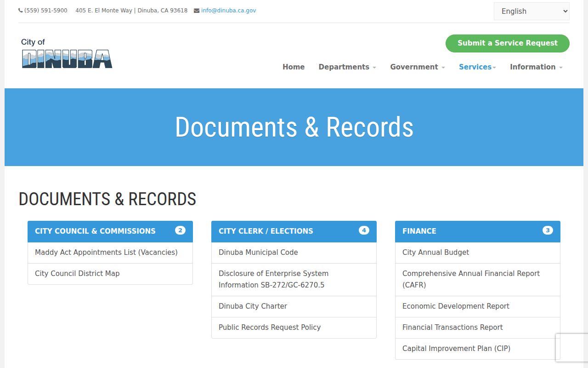588x368 pixels.
Task: Open Dinuba Municipal Code
Action: coord(294,253)
